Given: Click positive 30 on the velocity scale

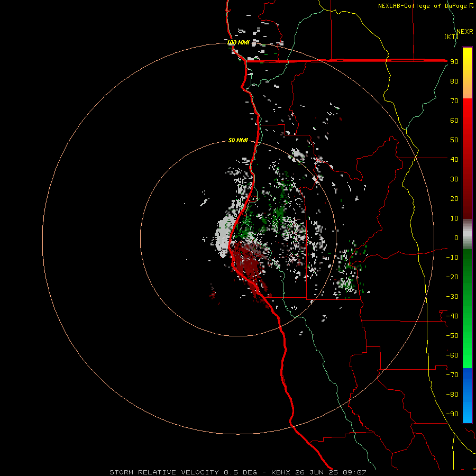Looking at the screenshot, I should [454, 179].
